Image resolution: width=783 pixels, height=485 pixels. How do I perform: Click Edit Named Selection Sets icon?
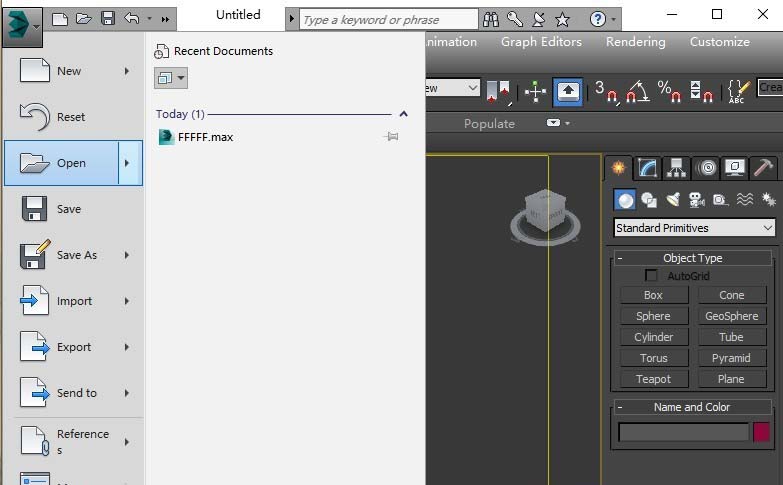(x=739, y=91)
